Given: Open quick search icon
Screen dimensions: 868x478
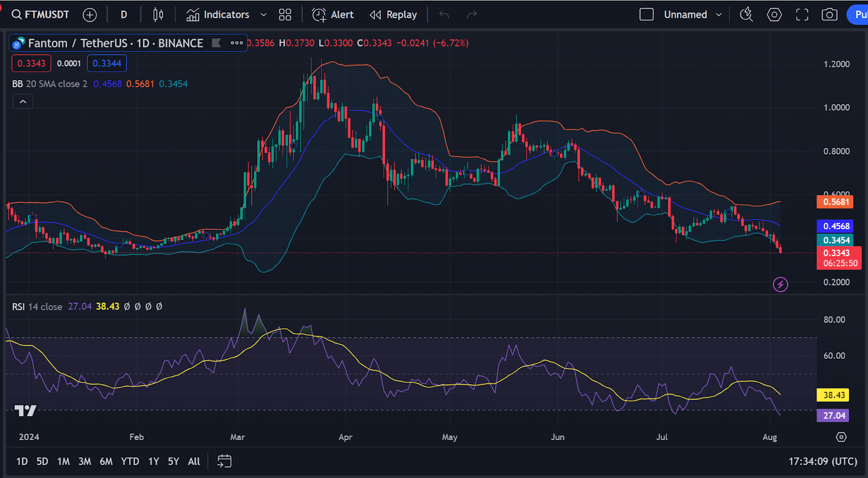Looking at the screenshot, I should click(x=746, y=15).
